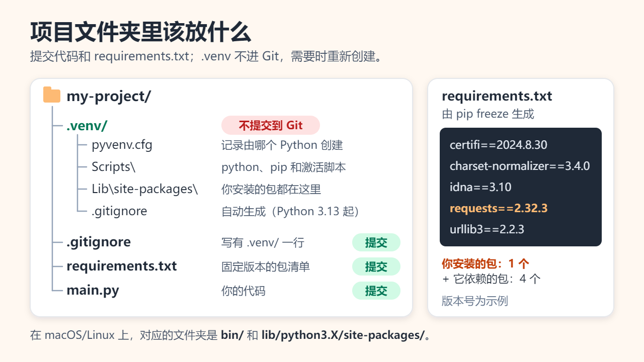Screen dimensions: 644x362
Task: Click the idna==3.10 line
Action: 480,188
